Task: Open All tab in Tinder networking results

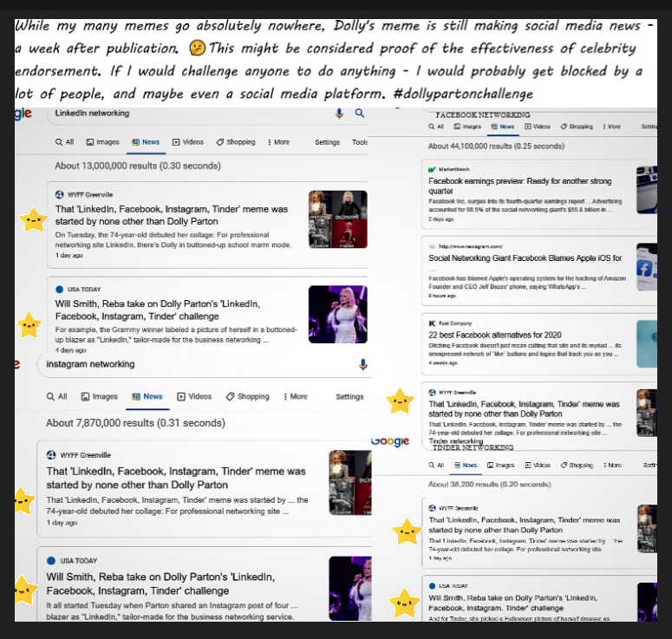Action: 436,465
